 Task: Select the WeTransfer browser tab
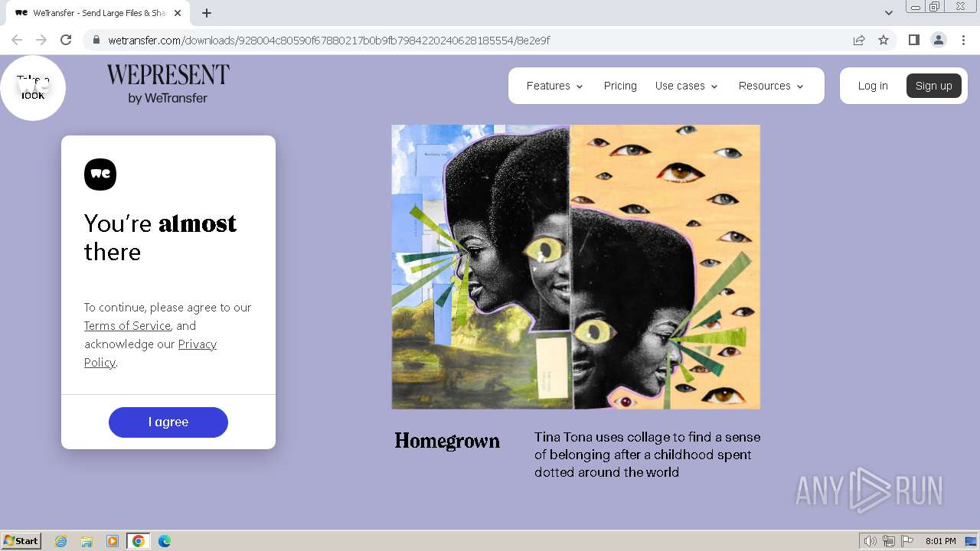tap(97, 13)
